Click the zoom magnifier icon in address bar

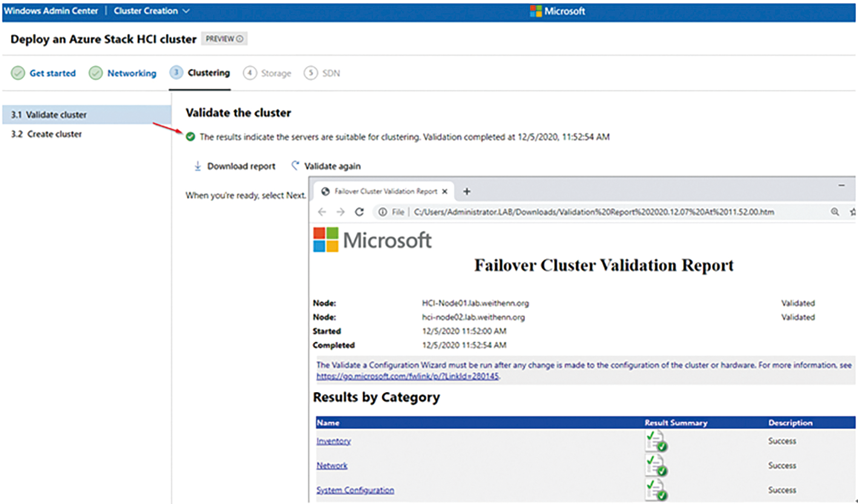pos(835,212)
